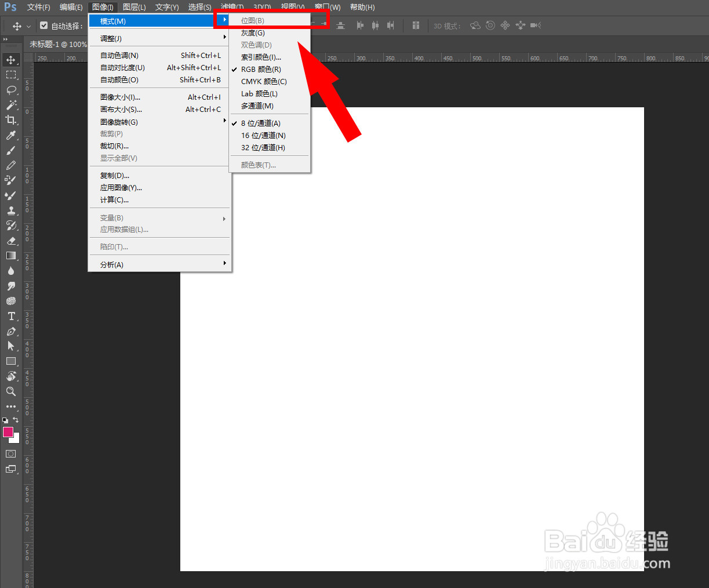The image size is (709, 588).
Task: Open the 帮助(H) menu
Action: click(x=362, y=7)
